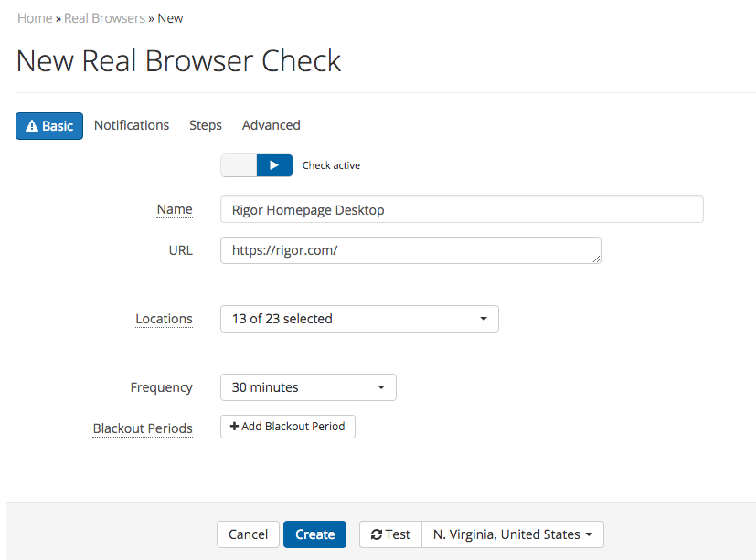Click the plus icon for Add Blackout Period
756x560 pixels.
pos(234,426)
